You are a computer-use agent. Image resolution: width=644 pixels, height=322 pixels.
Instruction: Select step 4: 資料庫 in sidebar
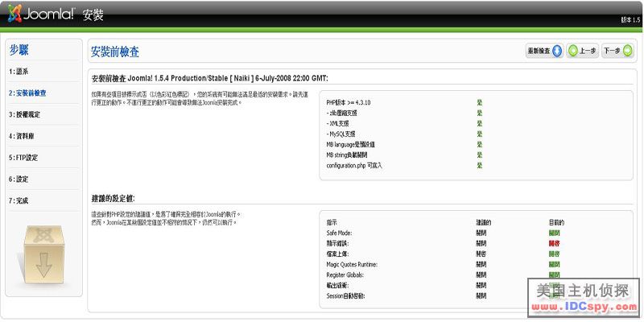[x=22, y=136]
